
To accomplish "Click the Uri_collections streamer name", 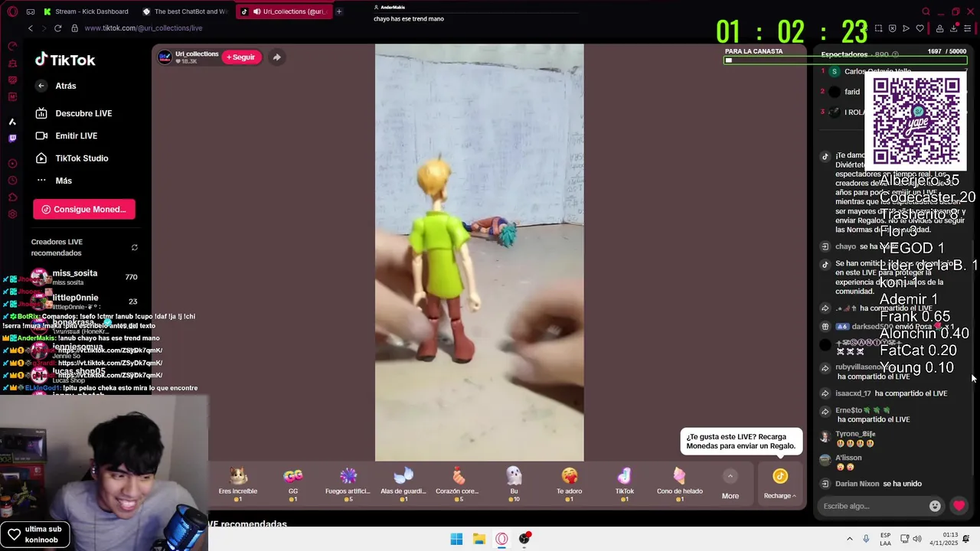I will [x=197, y=54].
